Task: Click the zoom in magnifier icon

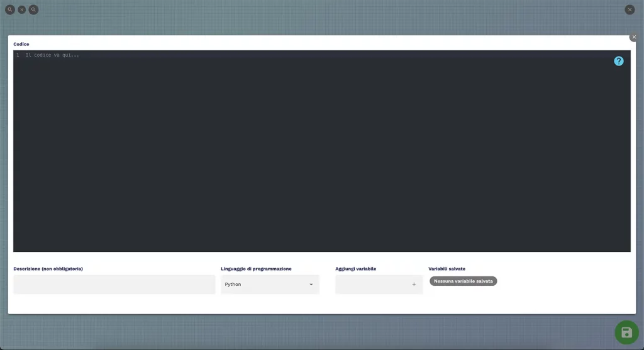Action: [34, 9]
